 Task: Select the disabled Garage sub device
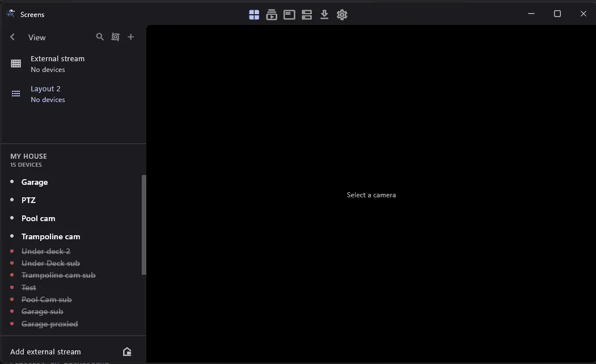[42, 312]
